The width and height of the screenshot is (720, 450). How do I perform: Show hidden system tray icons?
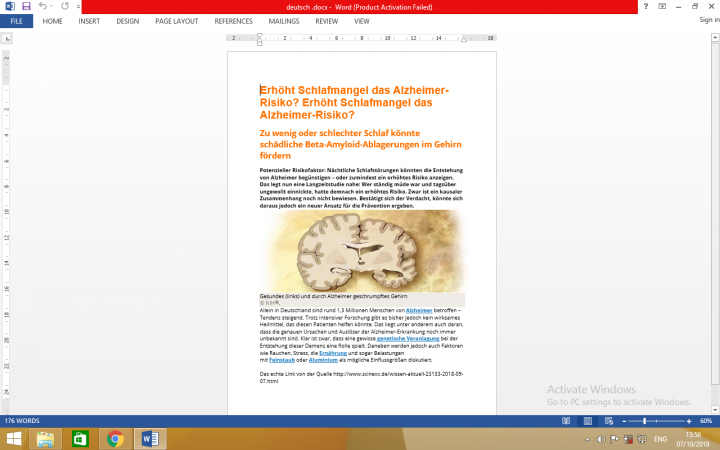pos(587,440)
